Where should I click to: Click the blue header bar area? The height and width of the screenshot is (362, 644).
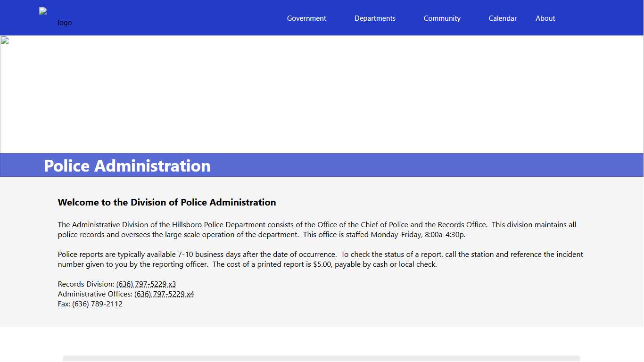coord(189,17)
